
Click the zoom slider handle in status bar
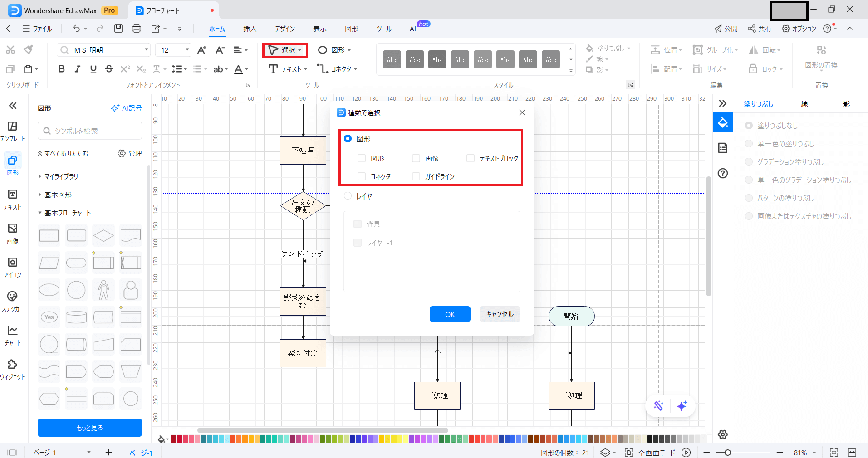click(x=728, y=453)
